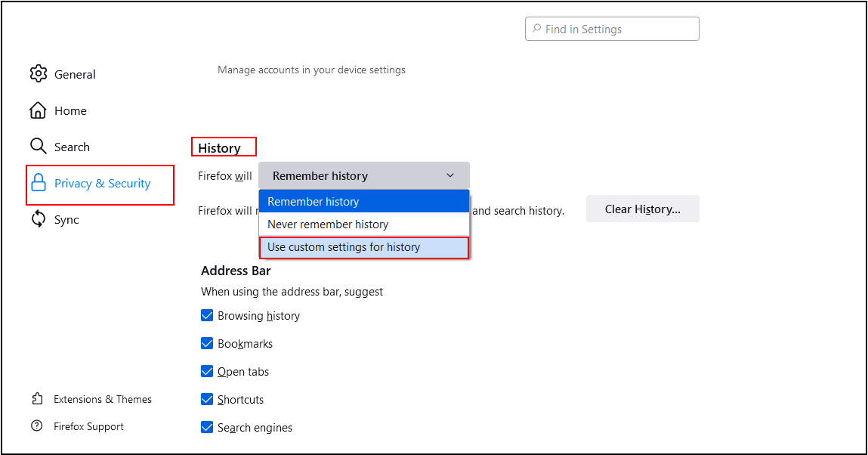Click the Extensions & Themes puzzle icon

coord(37,399)
